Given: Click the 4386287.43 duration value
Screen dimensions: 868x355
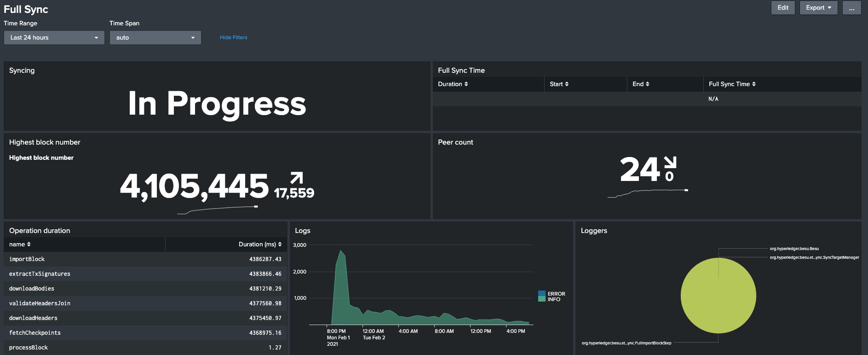Looking at the screenshot, I should pyautogui.click(x=265, y=259).
